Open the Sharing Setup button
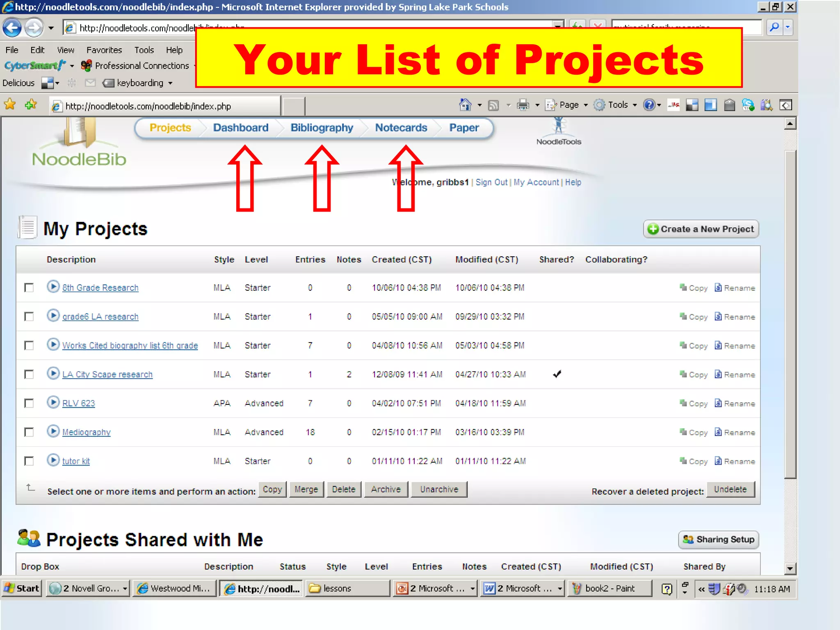This screenshot has width=840, height=630. [x=719, y=540]
